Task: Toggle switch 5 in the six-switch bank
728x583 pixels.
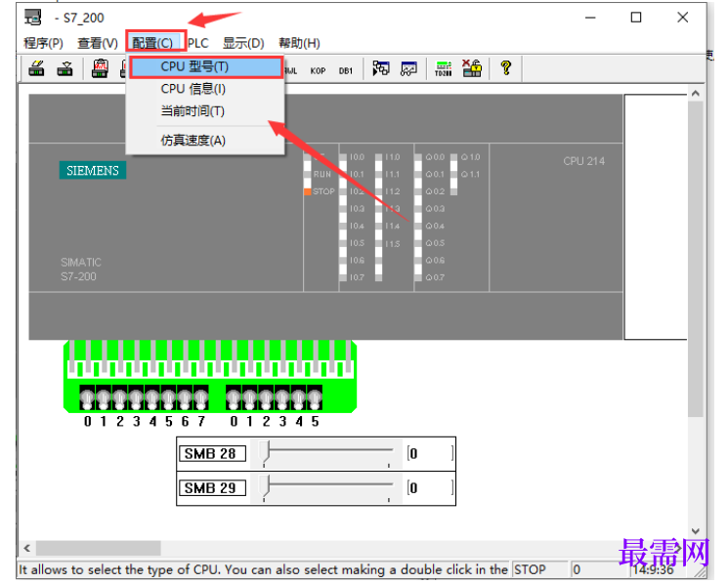Action: [x=315, y=397]
